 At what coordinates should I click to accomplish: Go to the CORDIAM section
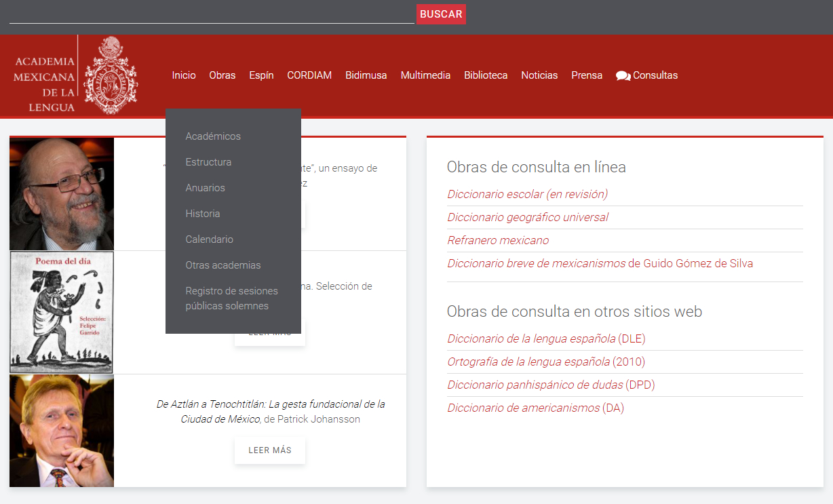point(309,75)
